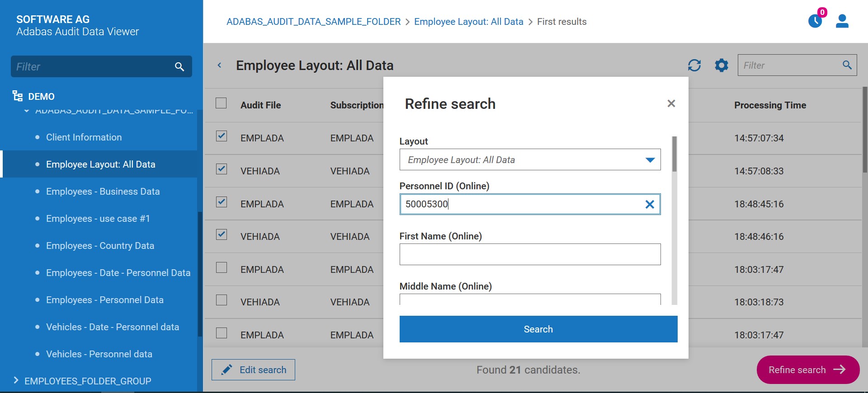Sort by the Audit File column header

point(260,105)
